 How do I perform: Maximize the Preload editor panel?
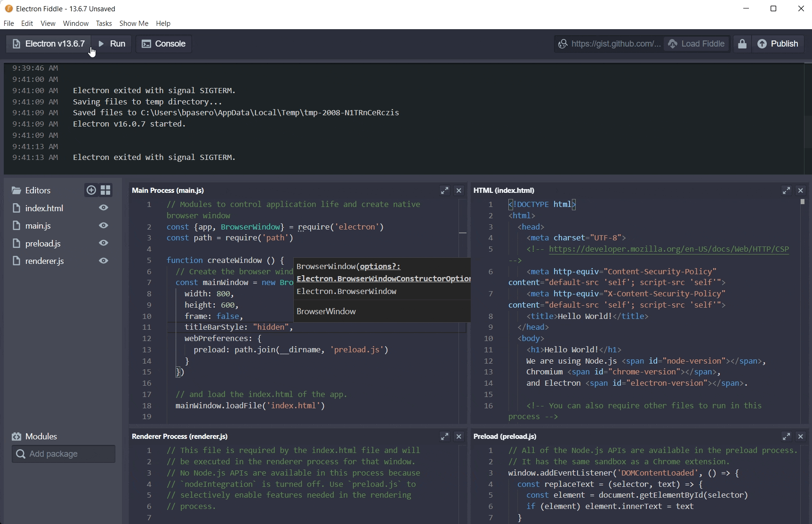click(x=787, y=437)
